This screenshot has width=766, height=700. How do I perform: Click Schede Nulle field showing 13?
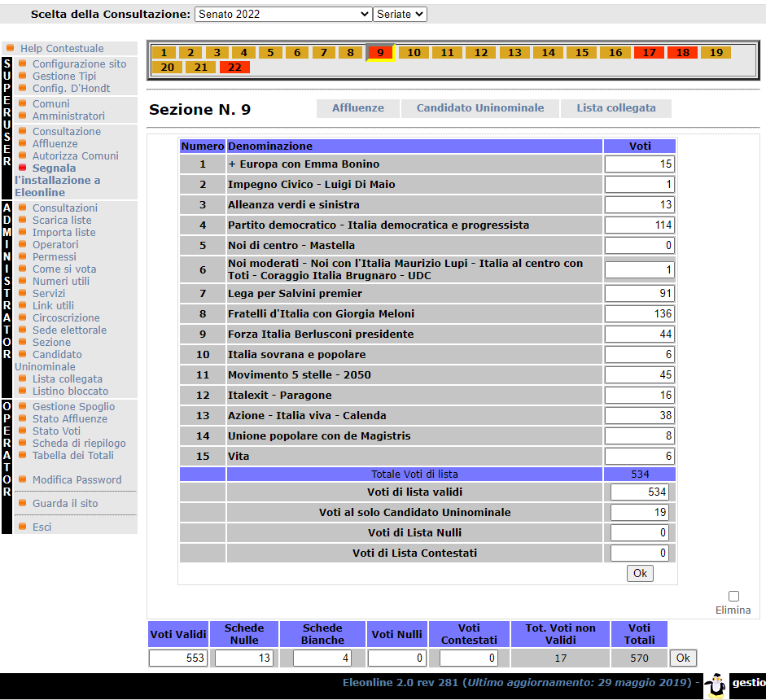[243, 658]
